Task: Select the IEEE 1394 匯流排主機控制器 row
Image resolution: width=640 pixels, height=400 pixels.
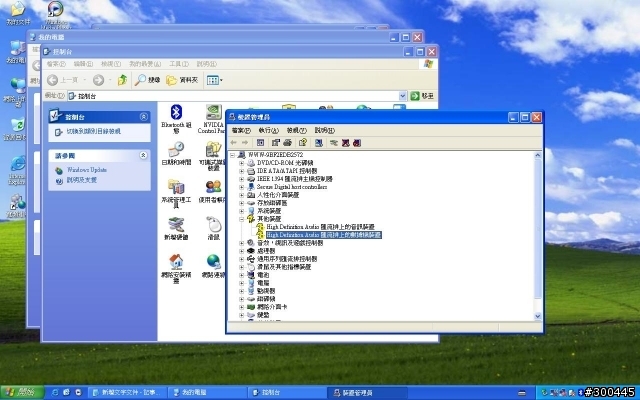Action: click(x=294, y=179)
